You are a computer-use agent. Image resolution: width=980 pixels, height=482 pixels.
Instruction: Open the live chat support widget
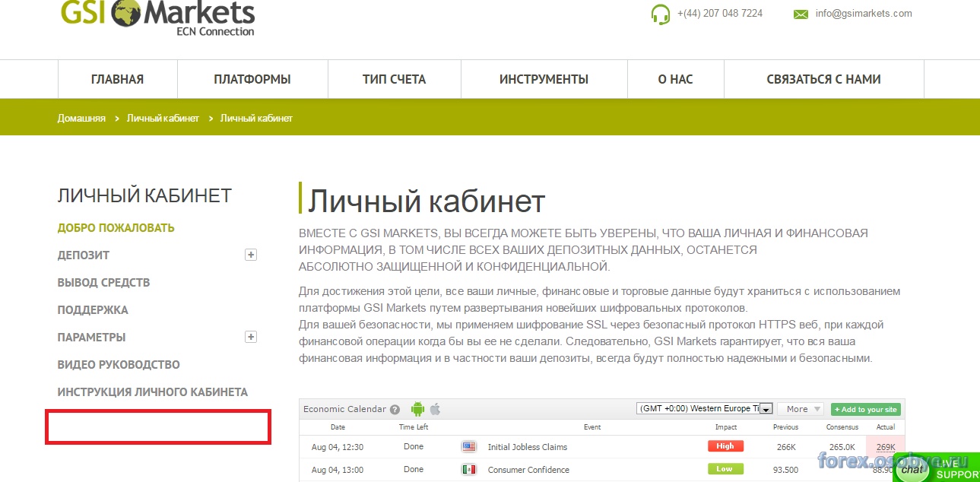[x=937, y=468]
